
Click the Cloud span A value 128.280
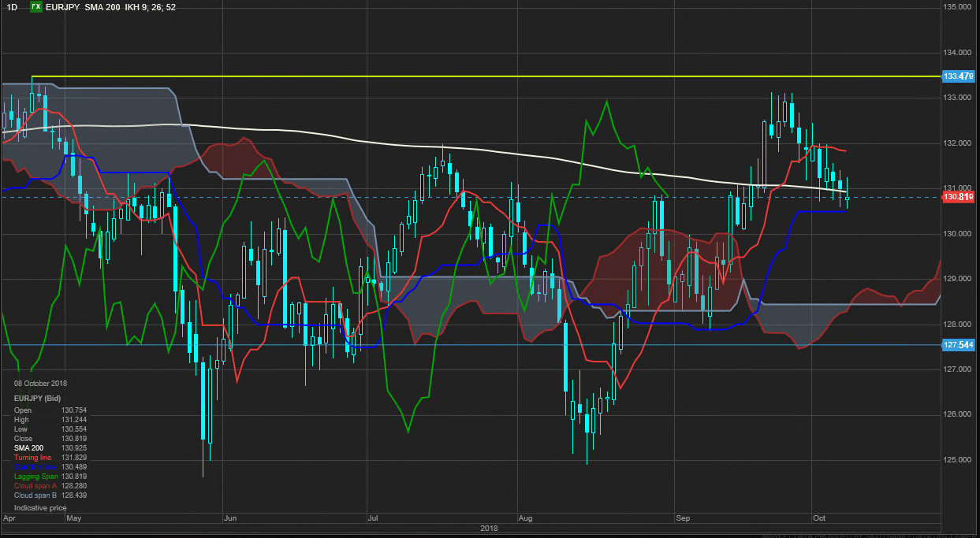click(x=73, y=486)
